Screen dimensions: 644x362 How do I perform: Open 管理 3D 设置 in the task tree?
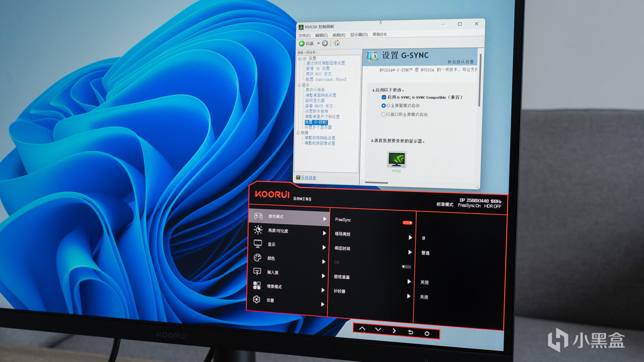click(318, 69)
